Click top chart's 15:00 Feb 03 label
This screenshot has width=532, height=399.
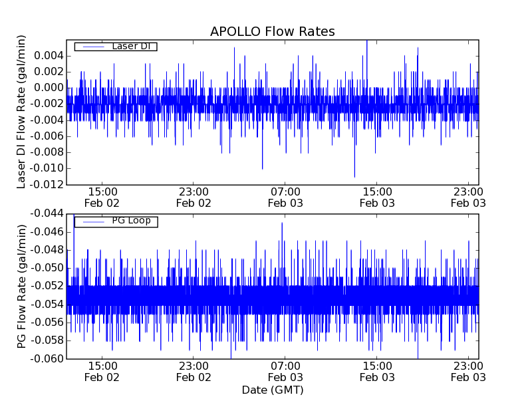[x=377, y=198]
